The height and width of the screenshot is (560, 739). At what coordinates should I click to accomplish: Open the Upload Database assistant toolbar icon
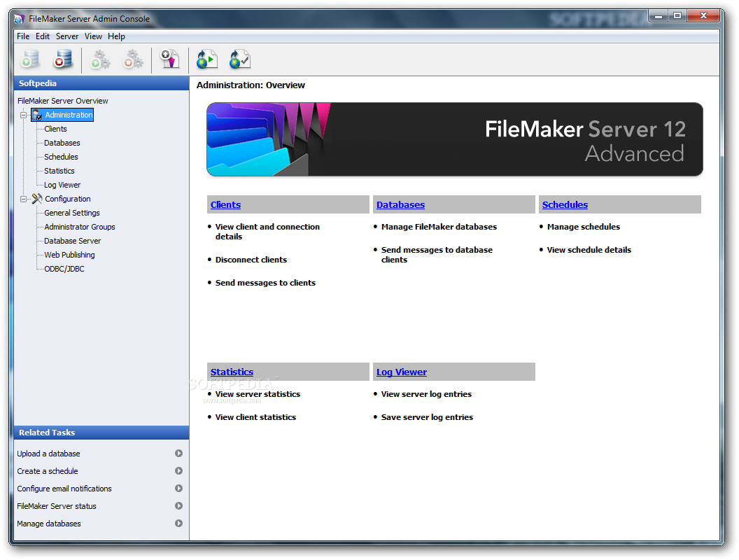(x=169, y=60)
